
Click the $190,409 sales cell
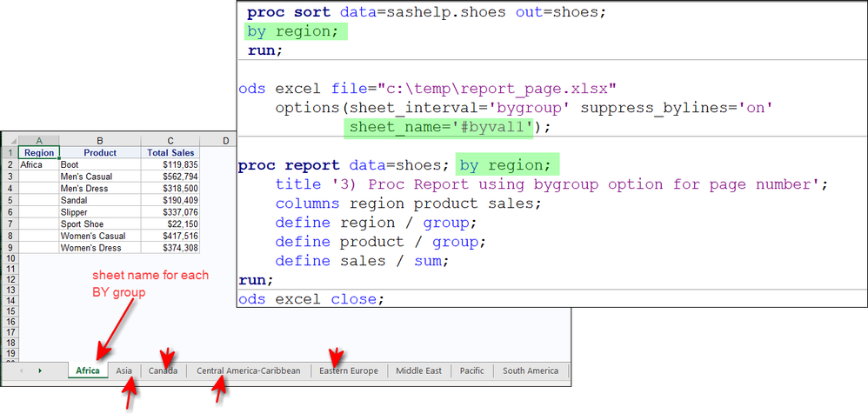coord(170,200)
